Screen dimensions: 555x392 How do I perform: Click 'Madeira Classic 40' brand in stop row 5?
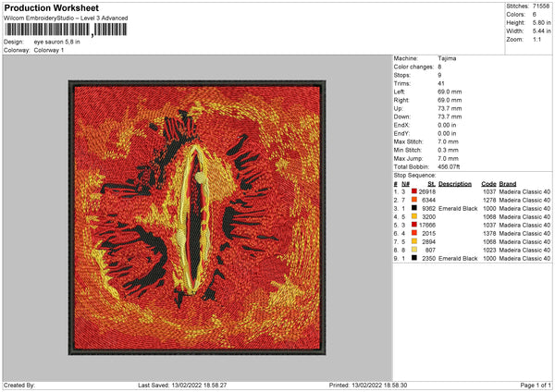click(524, 225)
